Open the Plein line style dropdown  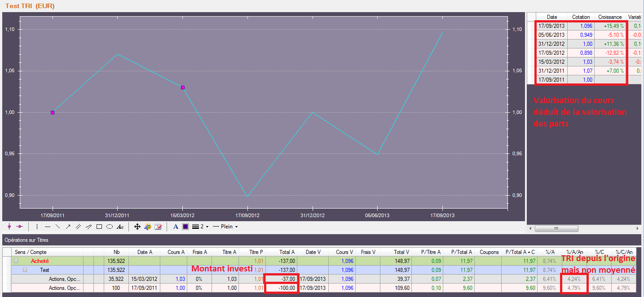(225, 227)
